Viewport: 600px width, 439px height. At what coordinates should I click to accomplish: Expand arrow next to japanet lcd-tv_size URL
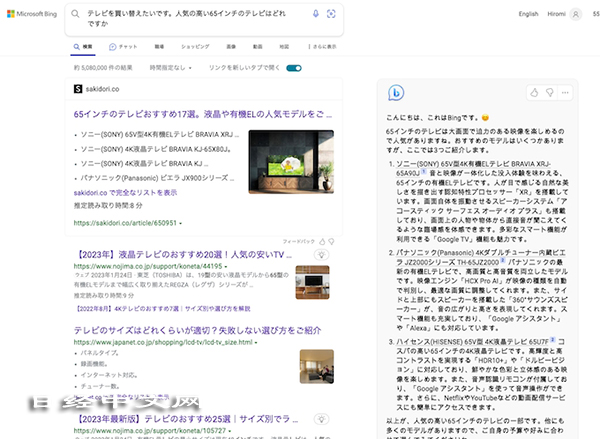click(x=256, y=343)
